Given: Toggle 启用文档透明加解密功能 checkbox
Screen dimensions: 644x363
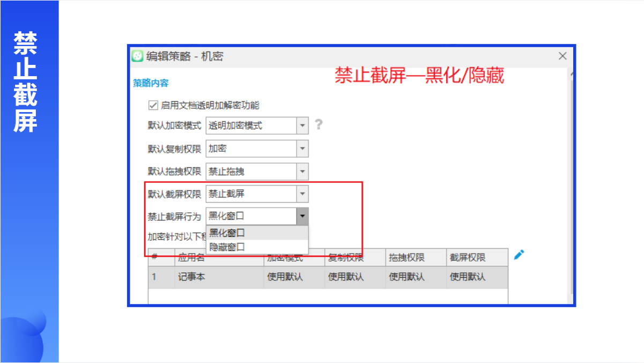Looking at the screenshot, I should 153,106.
